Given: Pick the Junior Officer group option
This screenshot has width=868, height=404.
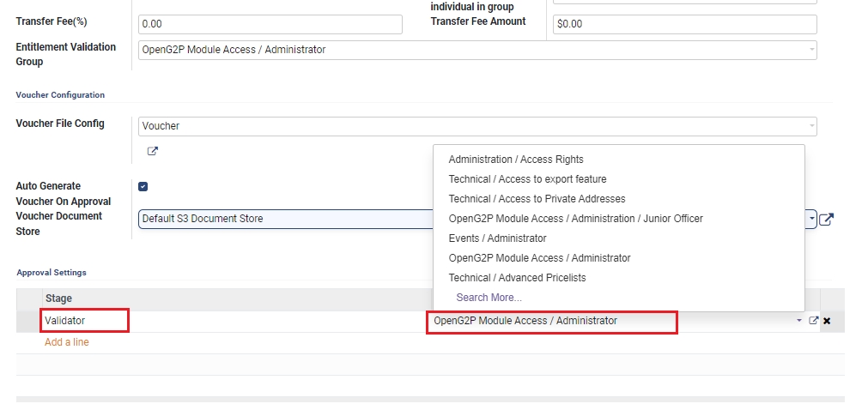Looking at the screenshot, I should point(575,219).
